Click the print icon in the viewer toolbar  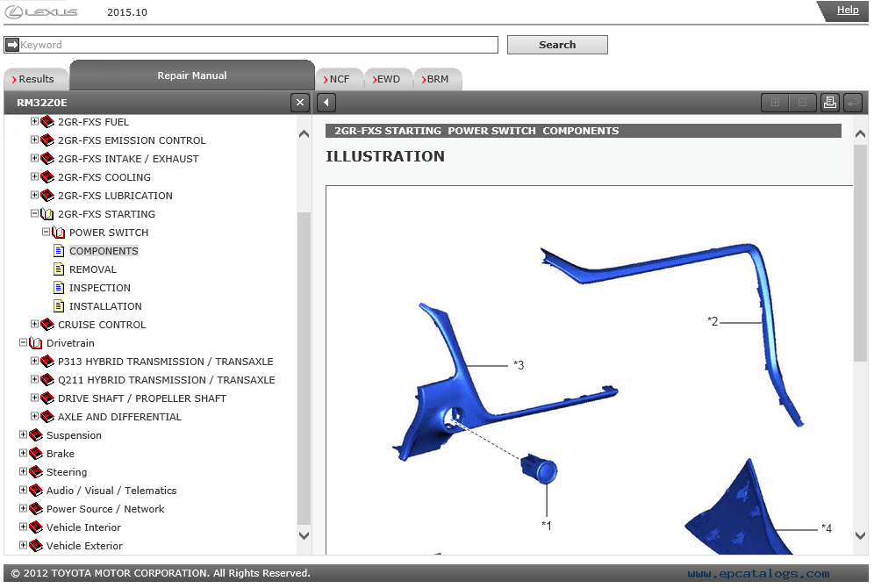coord(829,103)
